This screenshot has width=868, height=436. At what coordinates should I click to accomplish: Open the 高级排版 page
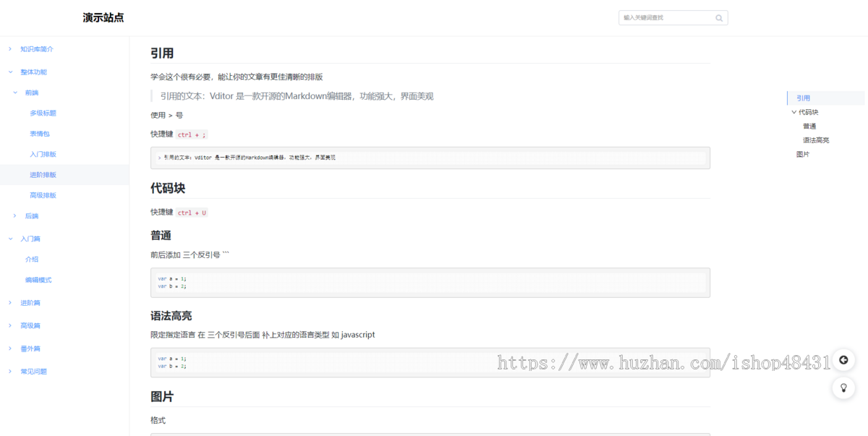click(43, 195)
